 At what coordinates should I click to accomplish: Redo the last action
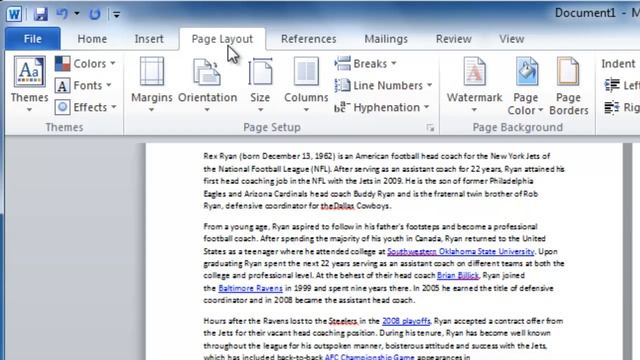(95, 14)
